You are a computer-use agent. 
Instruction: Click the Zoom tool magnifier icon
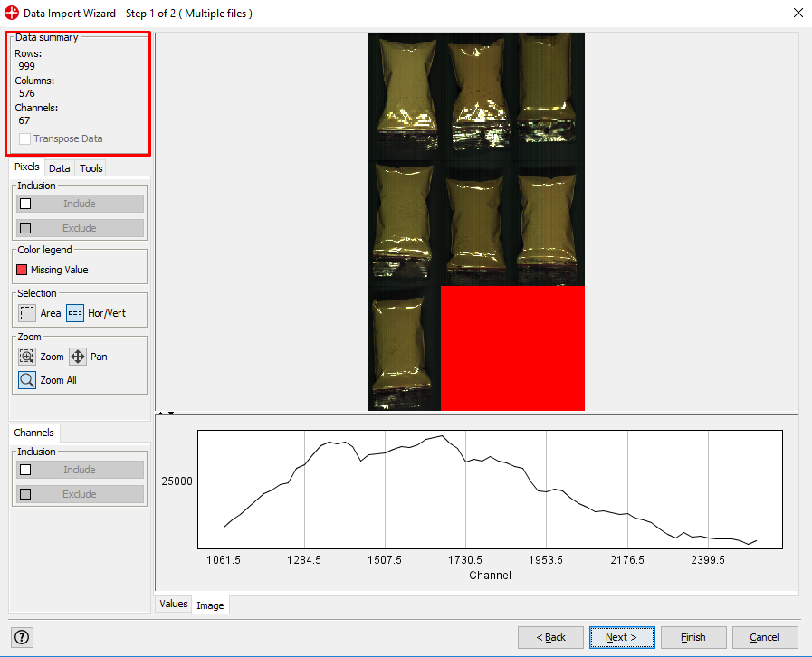point(27,357)
